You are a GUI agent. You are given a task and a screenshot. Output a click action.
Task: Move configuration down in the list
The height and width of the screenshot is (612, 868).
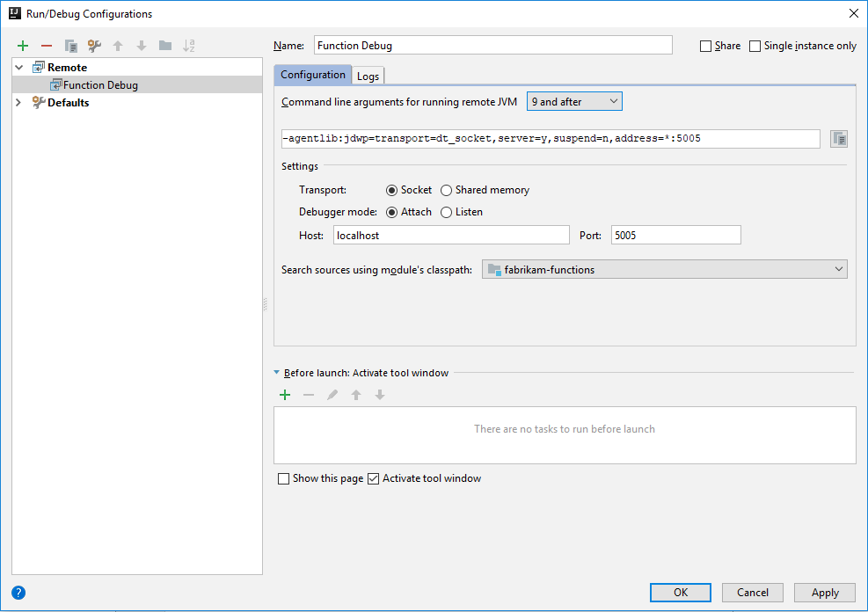(x=142, y=46)
